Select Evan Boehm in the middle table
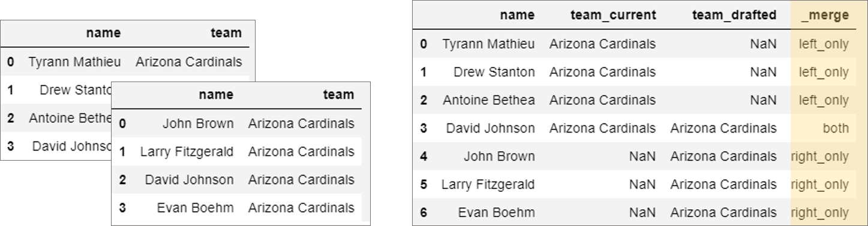Image resolution: width=868 pixels, height=226 pixels. tap(195, 208)
